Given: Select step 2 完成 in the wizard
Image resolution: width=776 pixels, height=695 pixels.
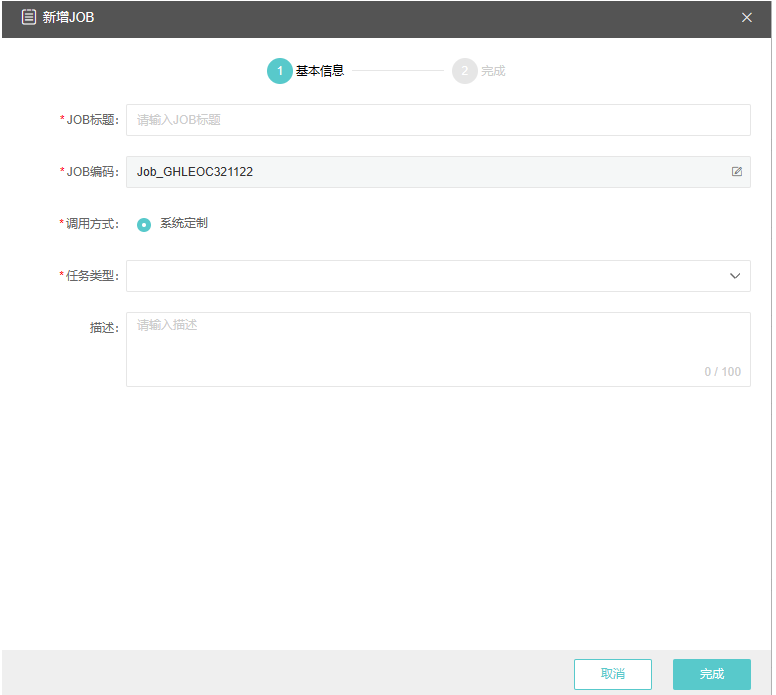Looking at the screenshot, I should (479, 71).
